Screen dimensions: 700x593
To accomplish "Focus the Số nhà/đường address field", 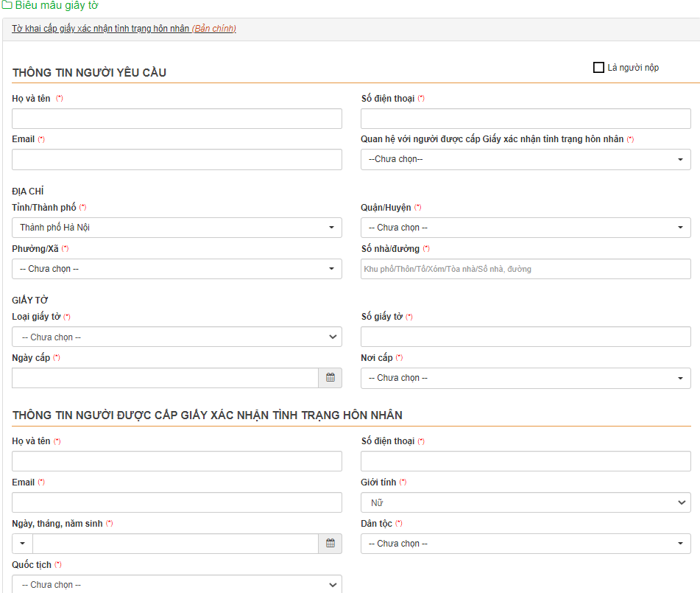I will pos(526,269).
